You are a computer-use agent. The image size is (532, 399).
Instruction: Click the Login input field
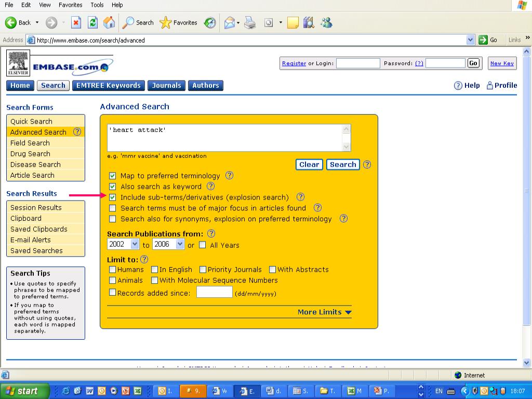[x=358, y=63]
